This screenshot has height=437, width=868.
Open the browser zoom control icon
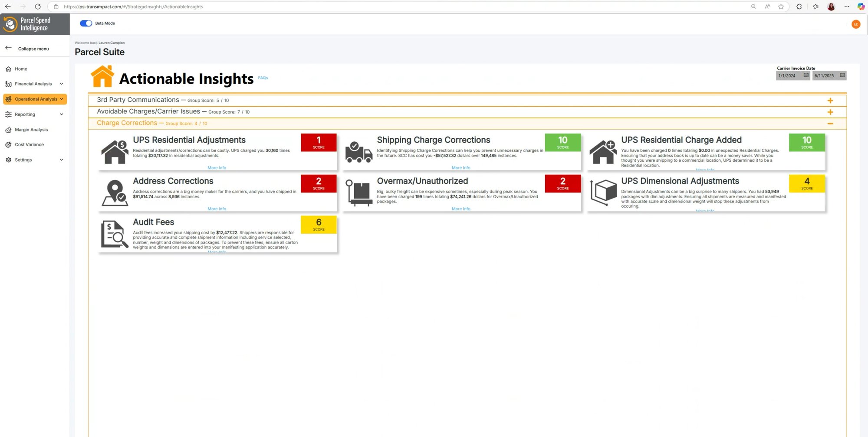point(753,7)
